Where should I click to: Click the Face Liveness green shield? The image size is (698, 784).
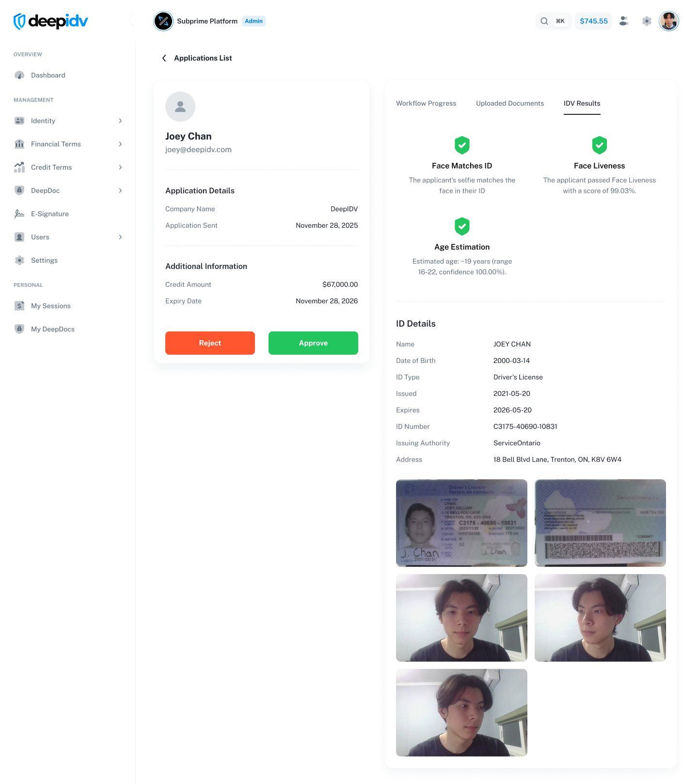point(600,145)
